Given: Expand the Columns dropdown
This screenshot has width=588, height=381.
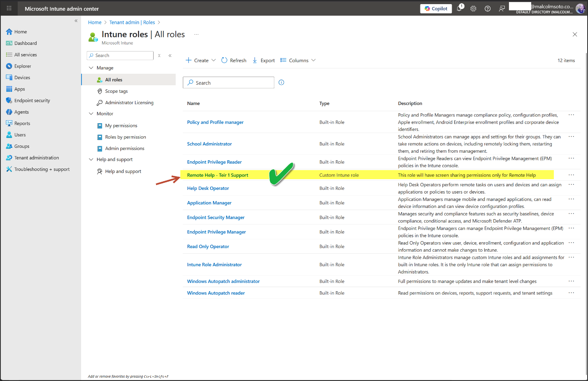Looking at the screenshot, I should tap(298, 61).
